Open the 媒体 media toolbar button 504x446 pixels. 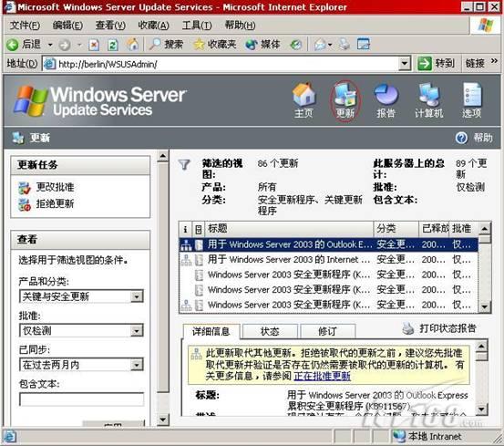click(x=262, y=45)
